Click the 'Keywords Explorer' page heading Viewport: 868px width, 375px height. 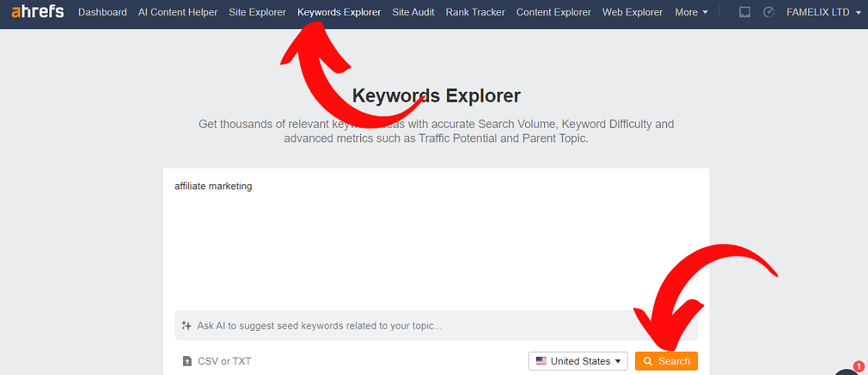tap(436, 95)
